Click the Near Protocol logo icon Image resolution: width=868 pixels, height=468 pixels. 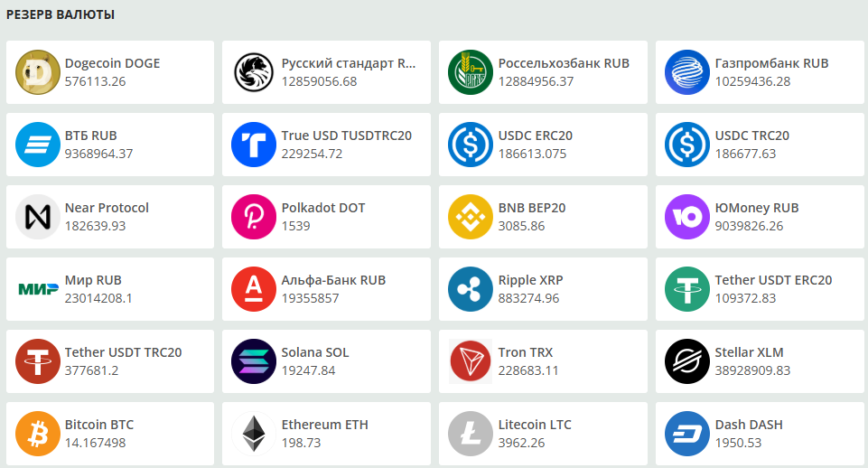tap(38, 217)
